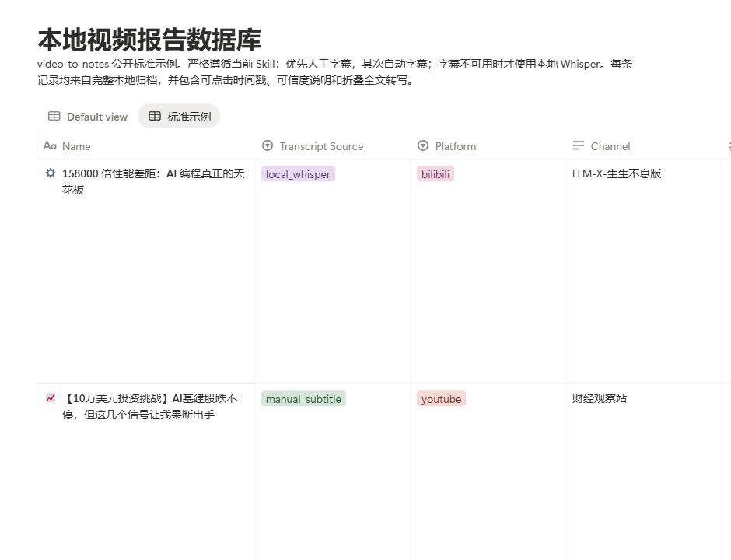
Task: Click the Aa title property icon
Action: [x=50, y=146]
